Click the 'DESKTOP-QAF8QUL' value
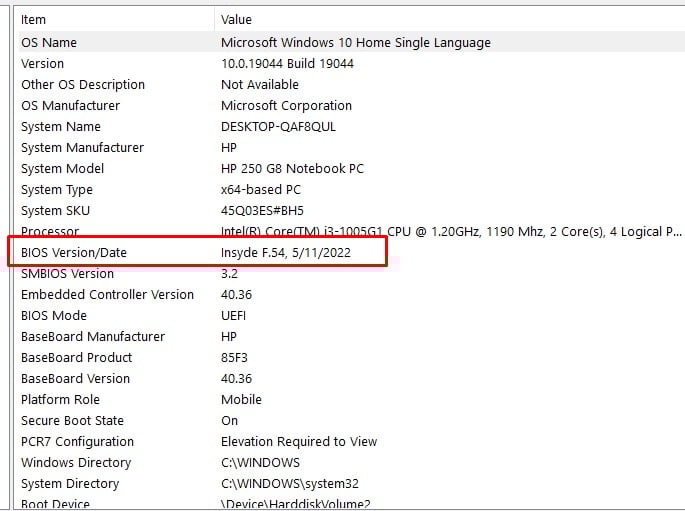Image resolution: width=685 pixels, height=511 pixels. pyautogui.click(x=278, y=127)
